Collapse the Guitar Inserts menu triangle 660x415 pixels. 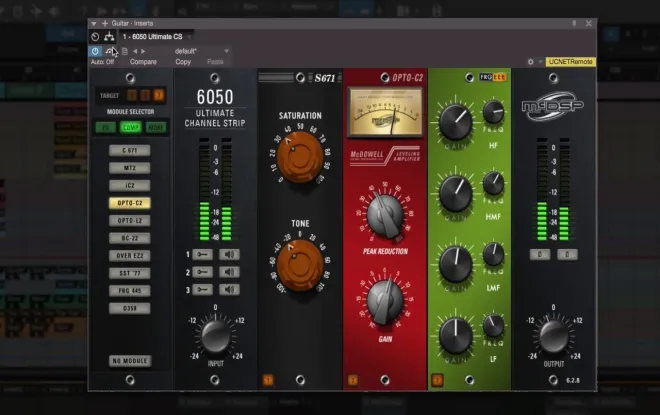(x=94, y=24)
